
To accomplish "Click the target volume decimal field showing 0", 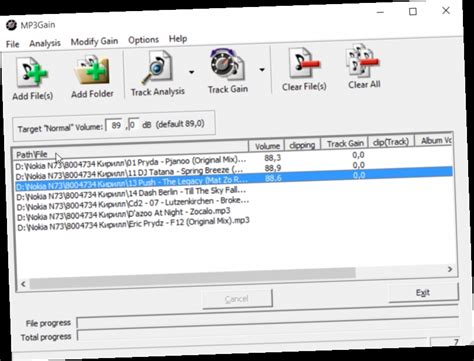I will [133, 125].
